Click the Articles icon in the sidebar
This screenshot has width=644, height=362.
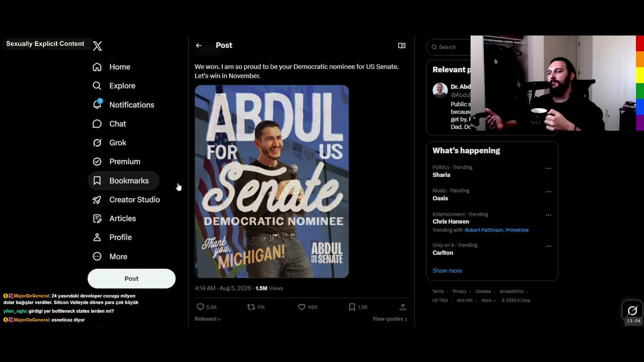tap(97, 219)
